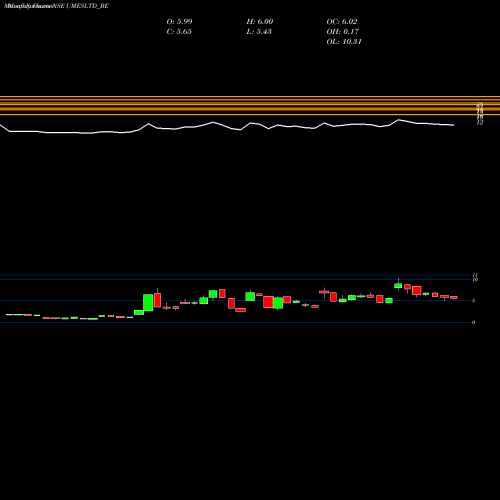Select the high price value H: 6.00

point(260,22)
